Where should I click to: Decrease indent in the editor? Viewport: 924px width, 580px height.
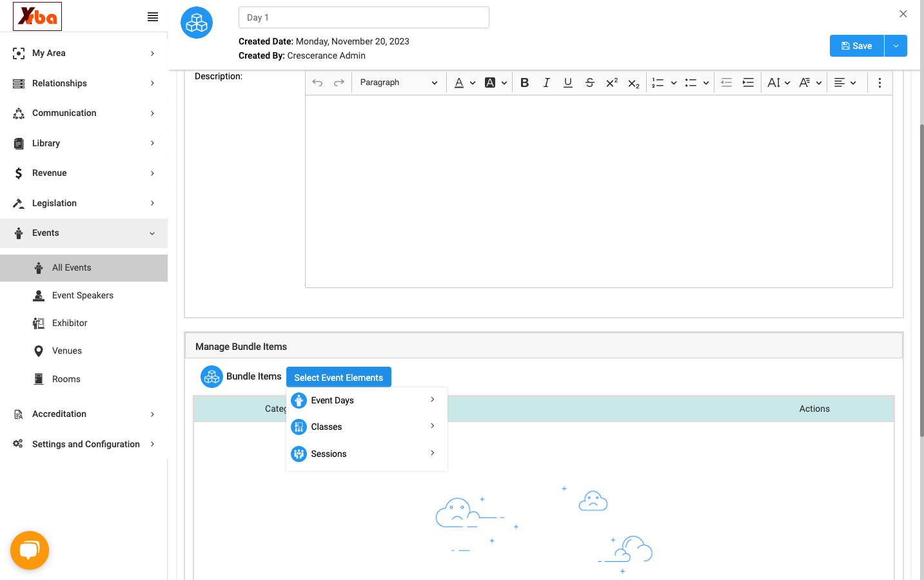726,82
